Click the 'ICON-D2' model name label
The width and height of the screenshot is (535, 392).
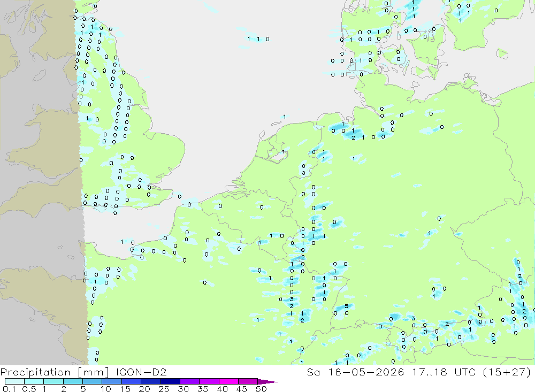141,372
